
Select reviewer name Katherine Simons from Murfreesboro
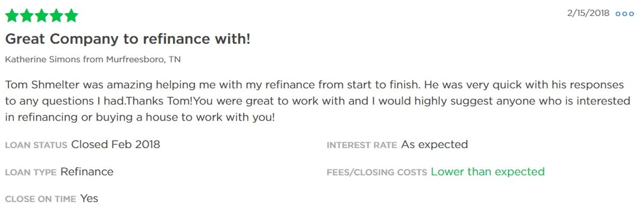(93, 59)
